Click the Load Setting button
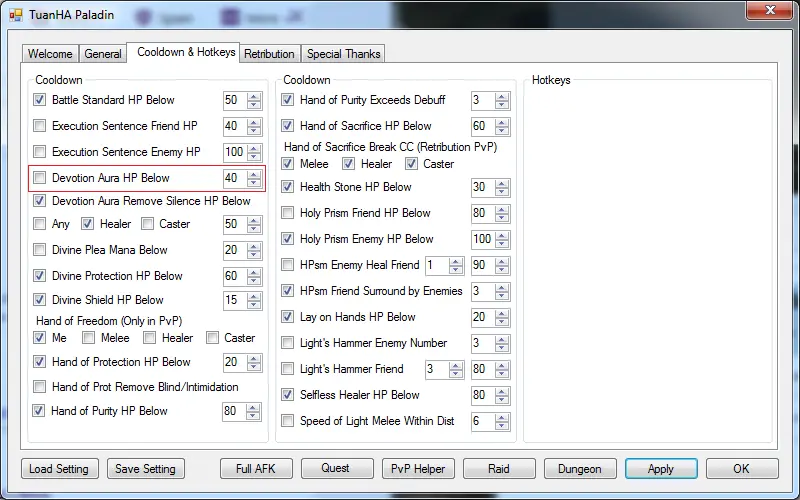The width and height of the screenshot is (800, 500). [x=60, y=469]
